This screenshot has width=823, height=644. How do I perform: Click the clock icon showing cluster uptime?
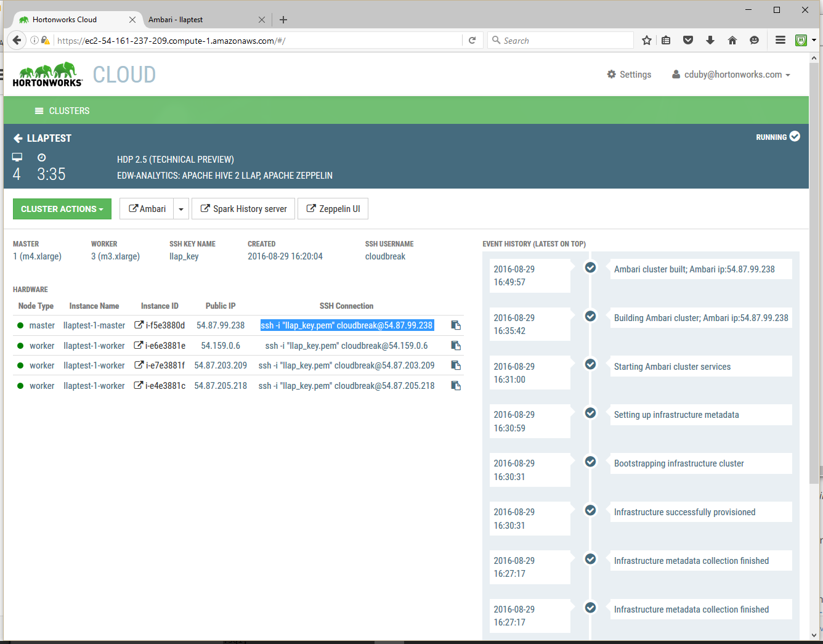coord(41,157)
